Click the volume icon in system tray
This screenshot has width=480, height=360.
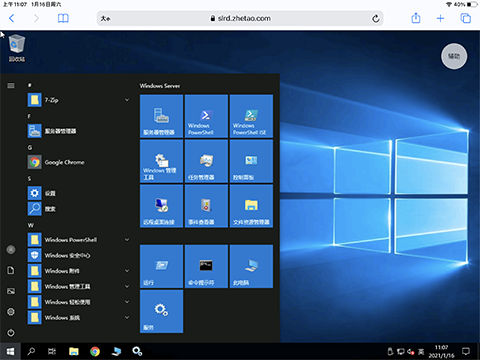(411, 352)
